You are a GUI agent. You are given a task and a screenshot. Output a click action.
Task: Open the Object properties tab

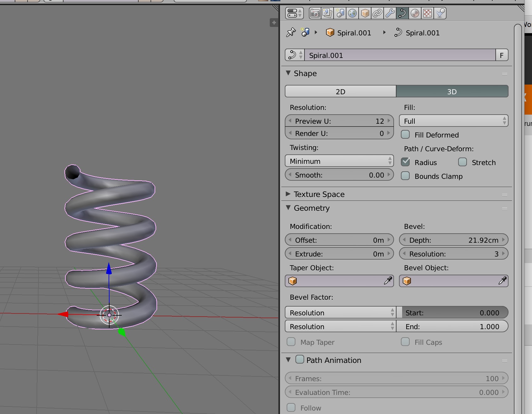coord(365,13)
